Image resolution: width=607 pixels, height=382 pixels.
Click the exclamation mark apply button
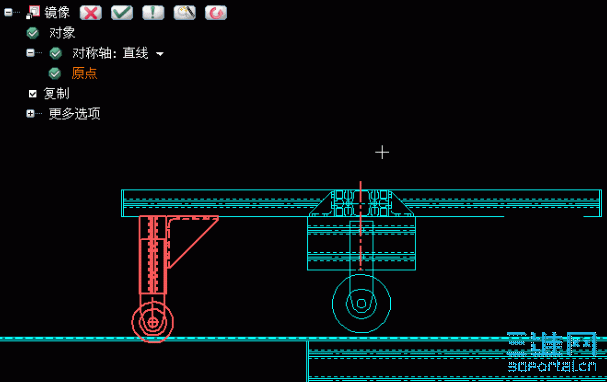(x=153, y=13)
